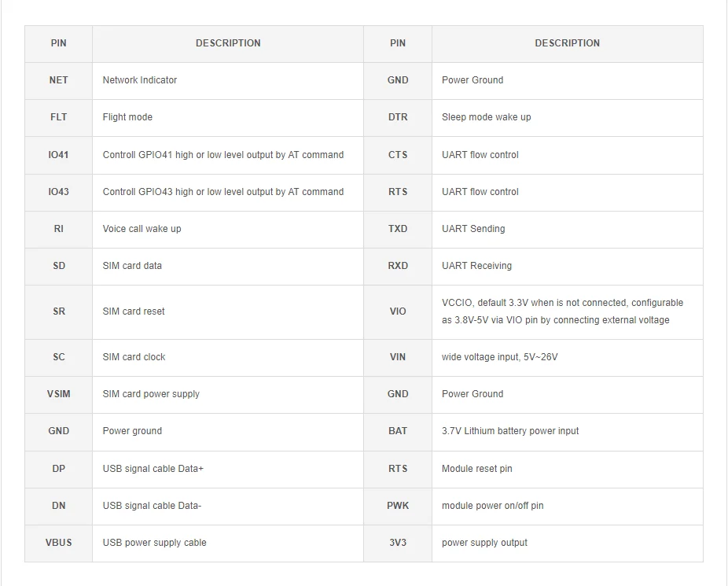The image size is (728, 586).
Task: Click the VIO pin cell
Action: pyautogui.click(x=398, y=311)
